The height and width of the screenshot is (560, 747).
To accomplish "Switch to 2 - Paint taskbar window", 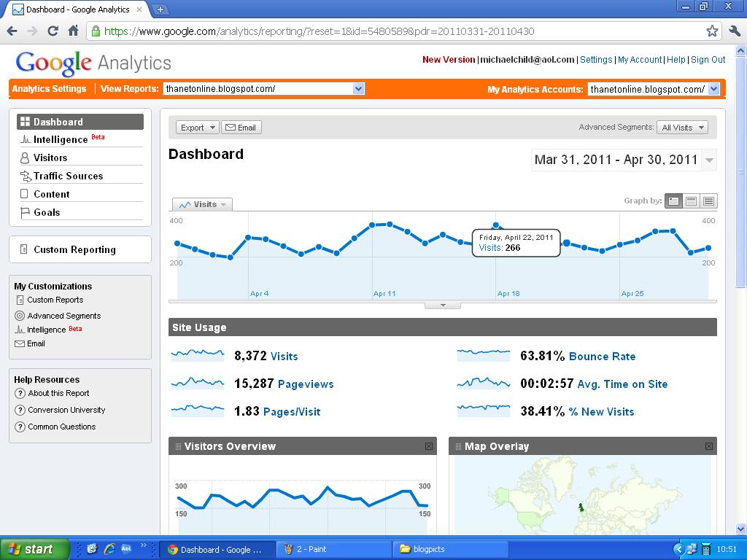I will (334, 549).
